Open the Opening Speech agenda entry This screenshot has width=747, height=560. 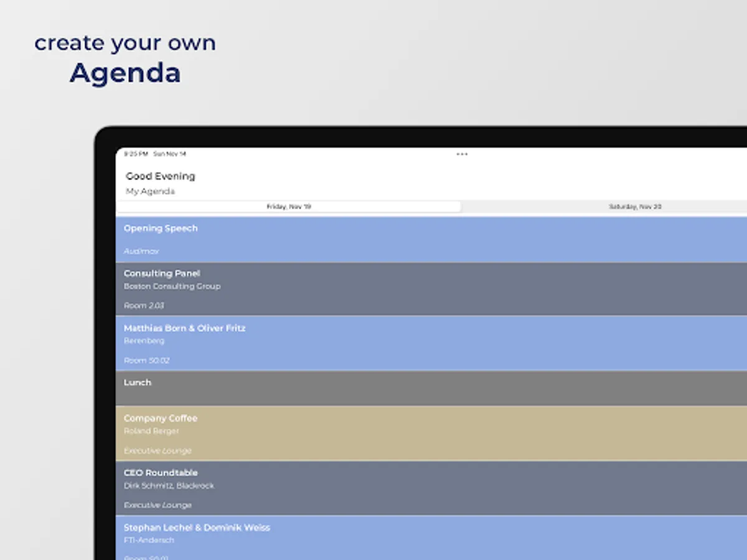(431, 240)
